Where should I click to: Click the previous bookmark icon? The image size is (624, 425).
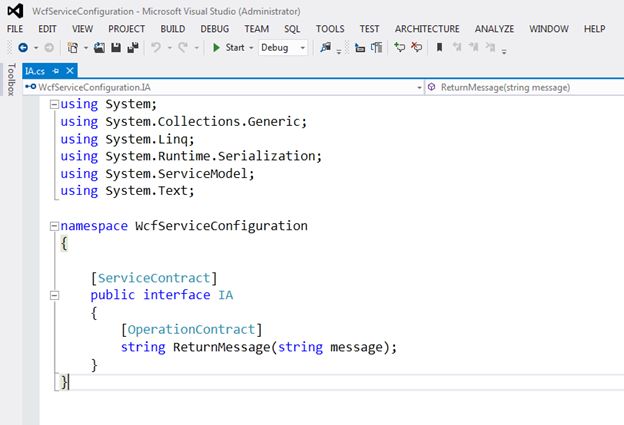point(457,48)
